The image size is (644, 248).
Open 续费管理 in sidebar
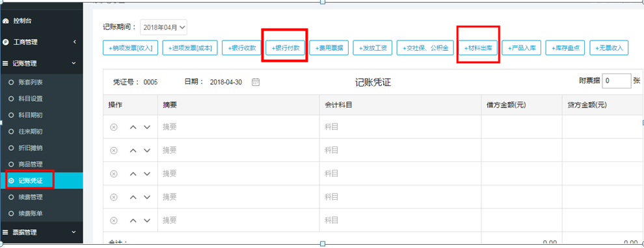[31, 197]
